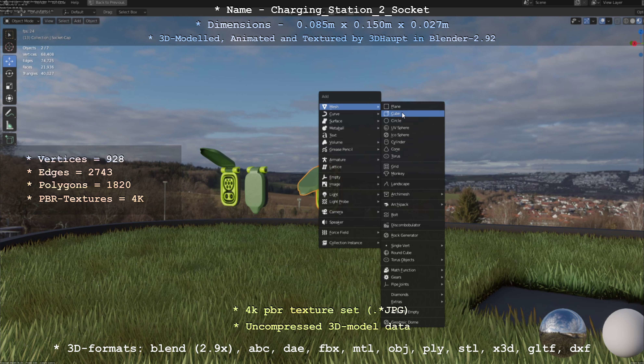The height and width of the screenshot is (364, 644).
Task: Click Back to Previous button
Action: point(107,3)
